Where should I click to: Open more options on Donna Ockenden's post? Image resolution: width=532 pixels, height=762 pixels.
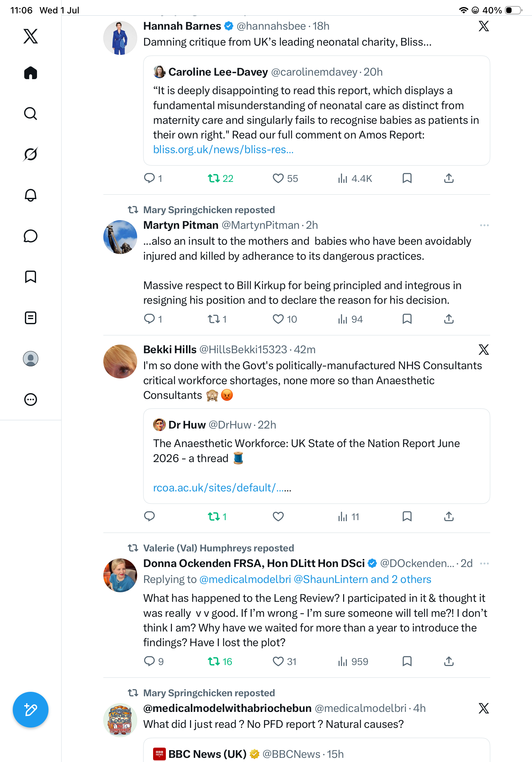[x=484, y=564]
